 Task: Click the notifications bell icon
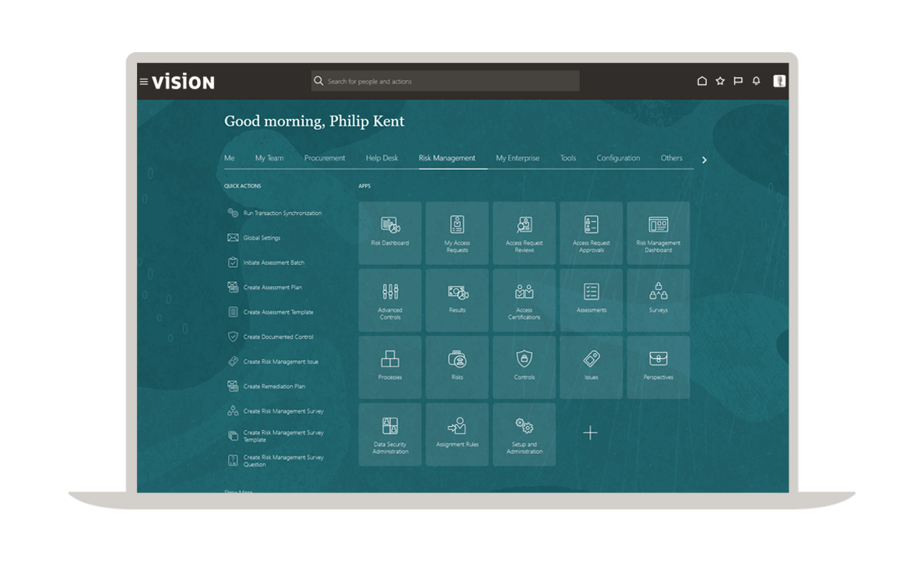point(756,81)
